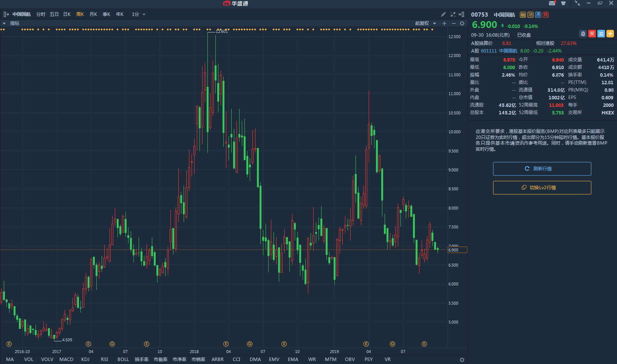Switch to the 月K monthly chart tab

pyautogui.click(x=93, y=14)
